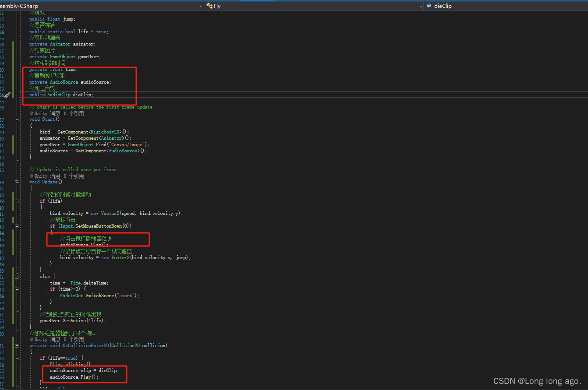Click the '//点击鼠标播放音频源' comment
The height and width of the screenshot is (390, 588).
point(86,239)
